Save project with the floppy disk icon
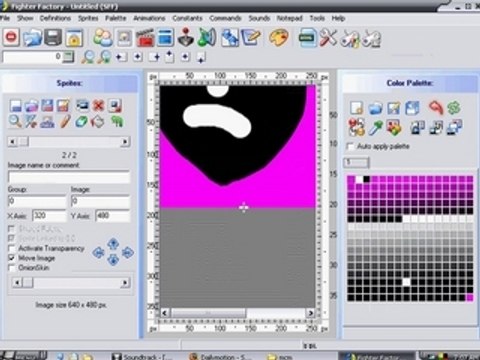The width and height of the screenshot is (480, 360). [x=53, y=37]
